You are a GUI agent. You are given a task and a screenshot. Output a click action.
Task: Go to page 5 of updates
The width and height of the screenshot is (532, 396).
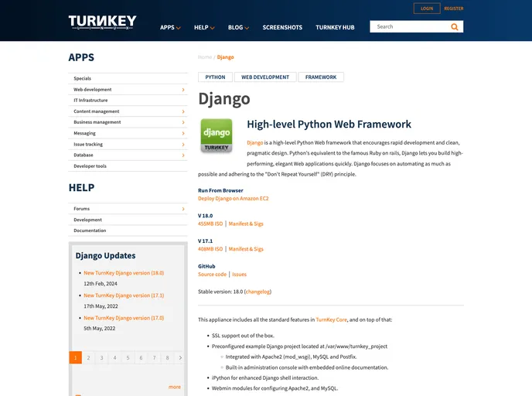[x=128, y=357]
